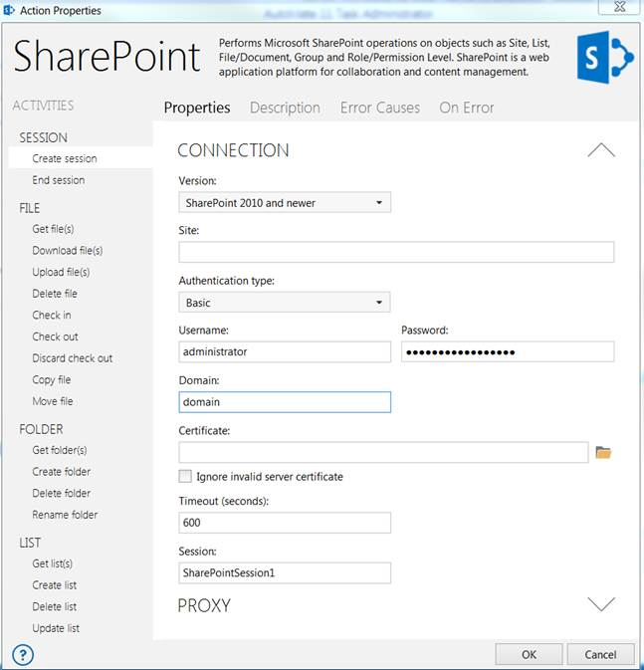Browse for certificate with folder icon
The image size is (644, 670).
coord(603,452)
